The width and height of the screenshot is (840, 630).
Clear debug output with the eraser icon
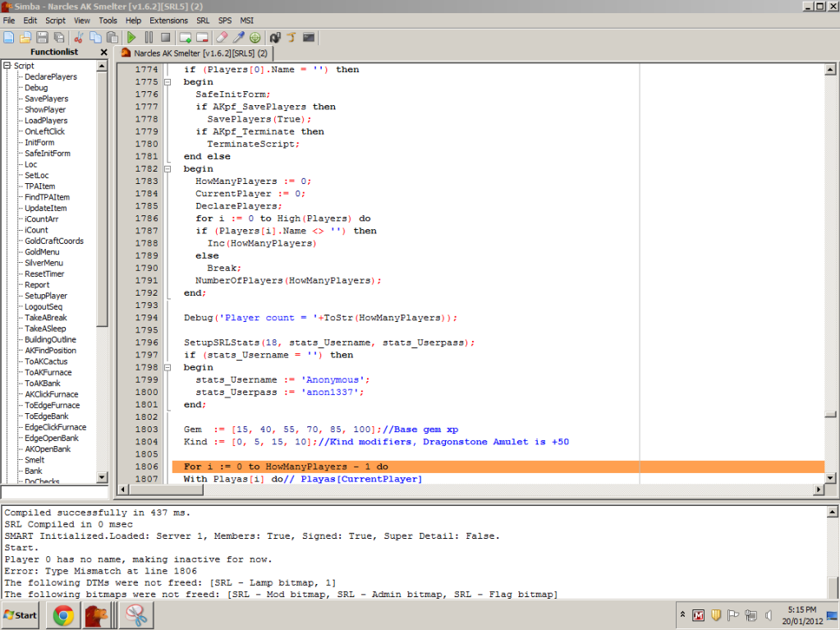[x=221, y=37]
